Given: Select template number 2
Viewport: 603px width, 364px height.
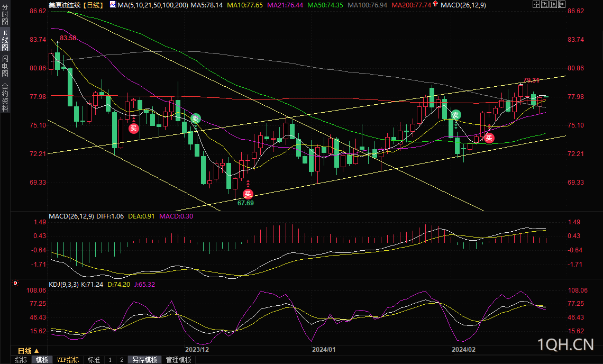Looking at the screenshot, I should (122, 360).
